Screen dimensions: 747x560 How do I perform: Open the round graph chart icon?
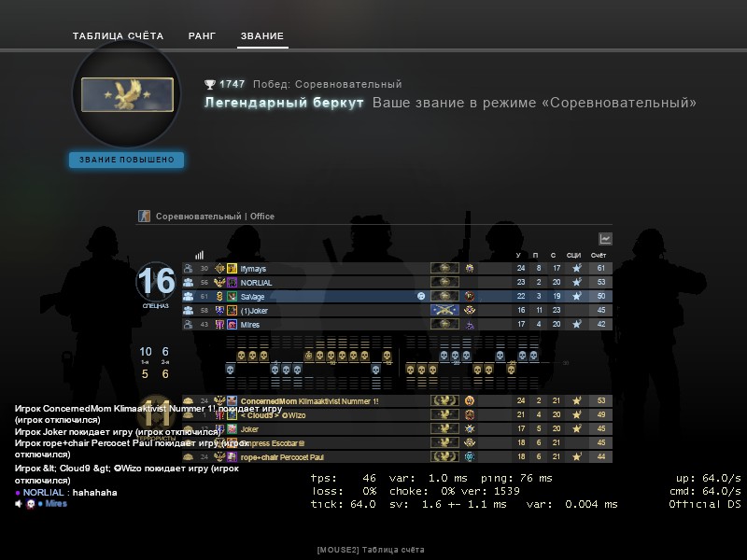tap(605, 239)
